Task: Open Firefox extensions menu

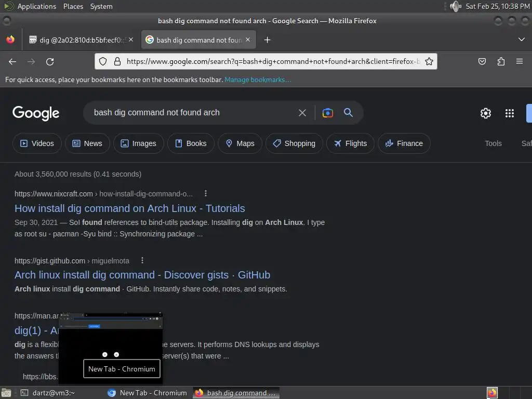Action: [x=501, y=61]
